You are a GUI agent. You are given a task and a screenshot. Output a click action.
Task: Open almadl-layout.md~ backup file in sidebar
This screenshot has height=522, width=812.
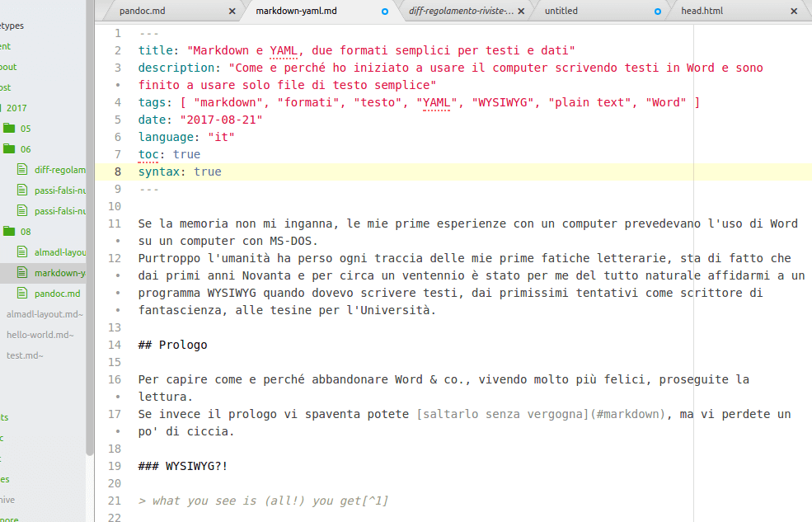coord(45,314)
